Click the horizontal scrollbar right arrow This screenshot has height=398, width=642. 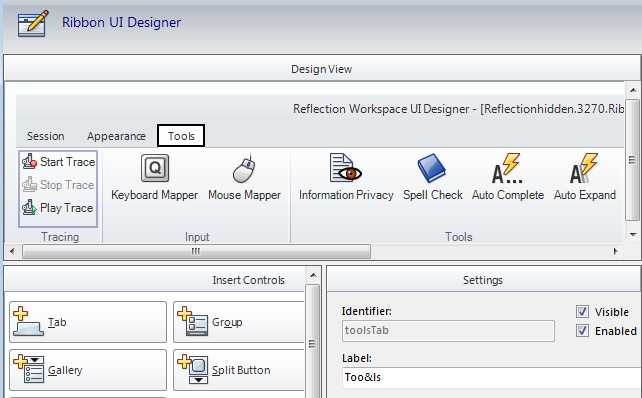point(615,251)
